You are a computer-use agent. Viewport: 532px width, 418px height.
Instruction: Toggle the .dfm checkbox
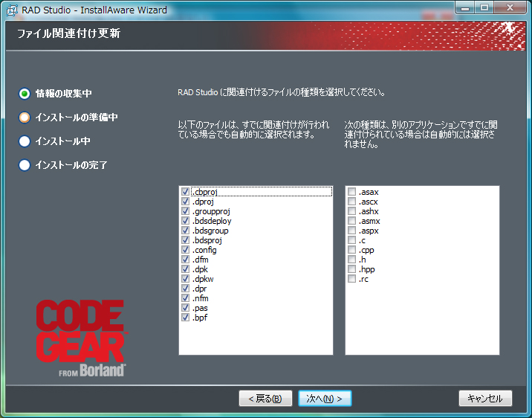[x=185, y=260]
